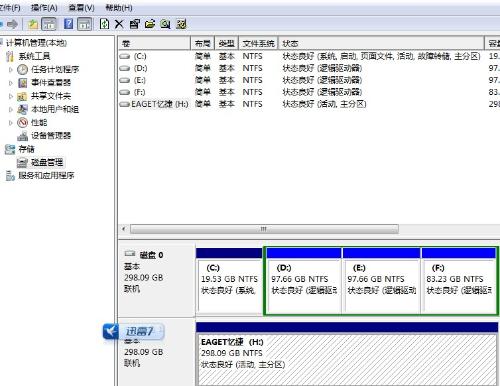Screen dimensions: 500x386
Task: Select 磁盘管理 in the tree
Action: [47, 162]
